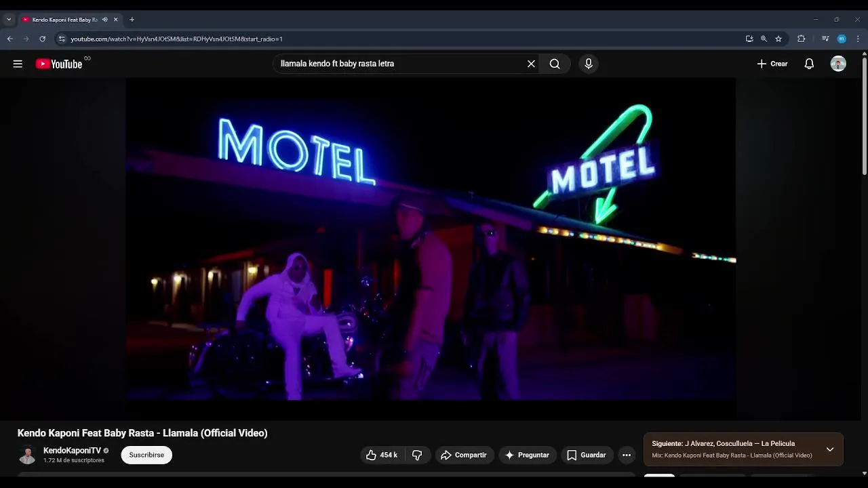The height and width of the screenshot is (488, 868).
Task: Open Chrome profile icon
Action: 842,39
